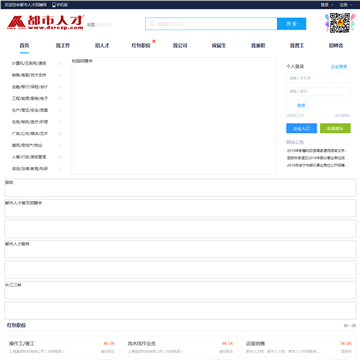Click the 都市人才 logo

click(45, 23)
